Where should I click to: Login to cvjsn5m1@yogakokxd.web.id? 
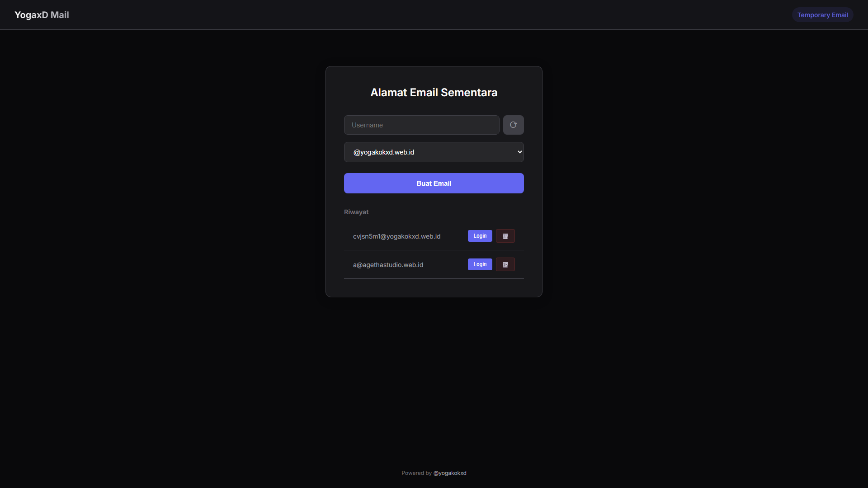[x=480, y=236]
